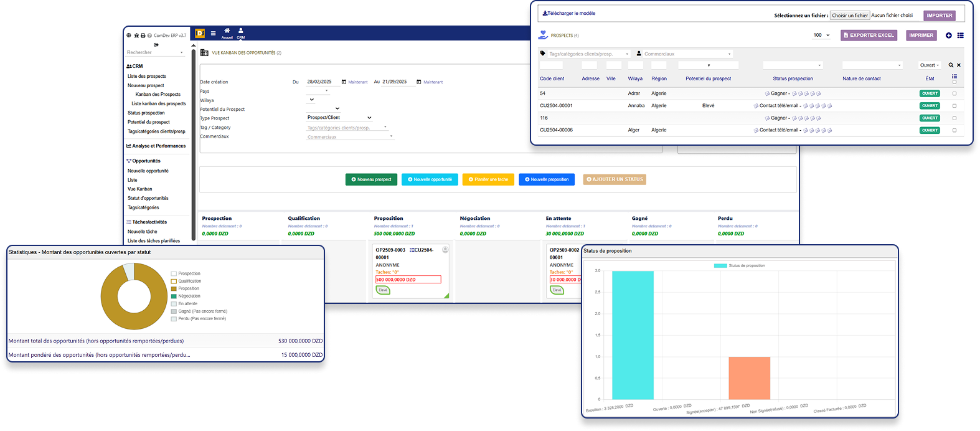Open Liste des prospects in sidebar

[x=147, y=76]
